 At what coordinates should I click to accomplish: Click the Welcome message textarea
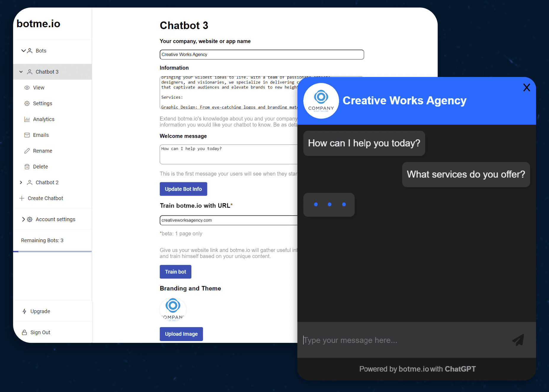pos(228,154)
